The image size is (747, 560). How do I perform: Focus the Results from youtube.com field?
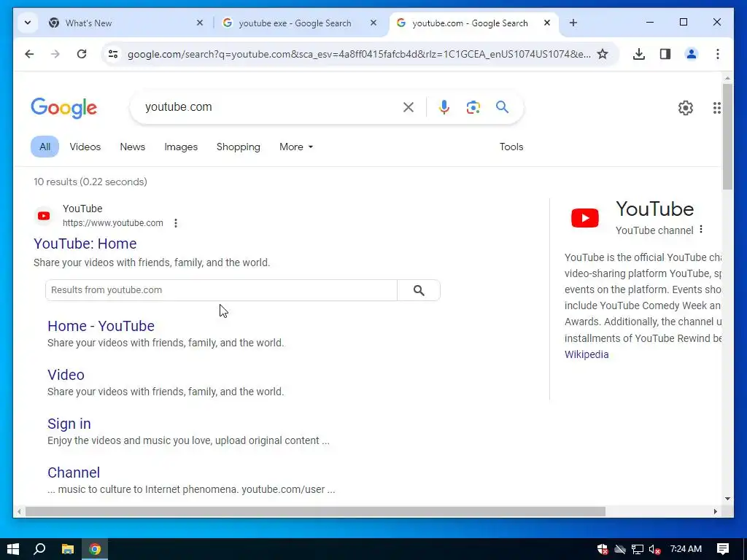tap(221, 290)
